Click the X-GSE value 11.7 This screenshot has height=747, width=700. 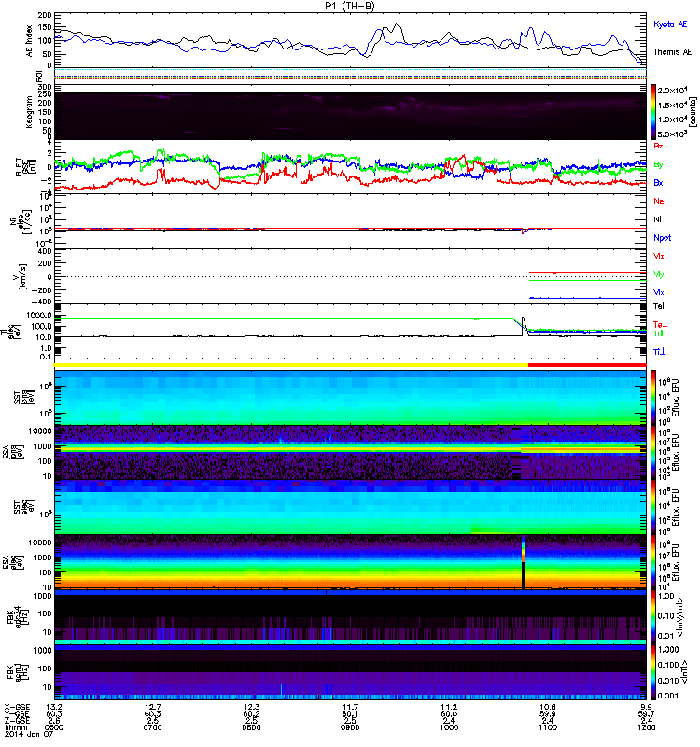click(350, 707)
